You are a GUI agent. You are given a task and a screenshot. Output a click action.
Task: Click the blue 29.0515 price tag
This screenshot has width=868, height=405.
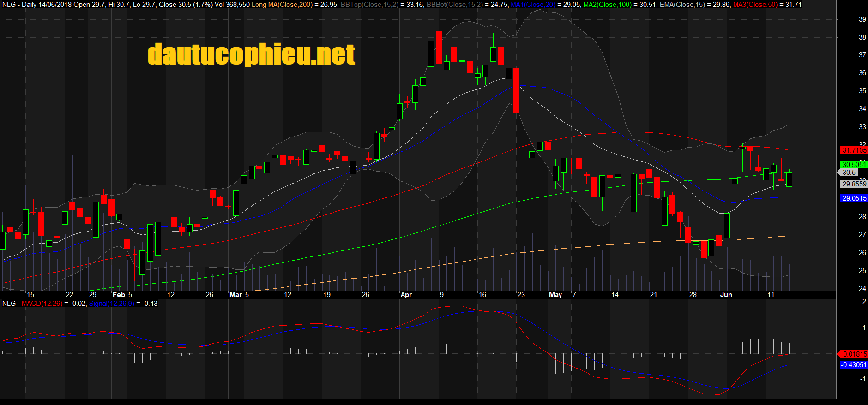pyautogui.click(x=854, y=198)
